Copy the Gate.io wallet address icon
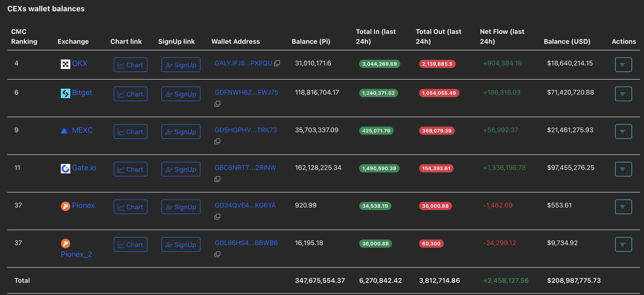The image size is (644, 295). point(217,179)
